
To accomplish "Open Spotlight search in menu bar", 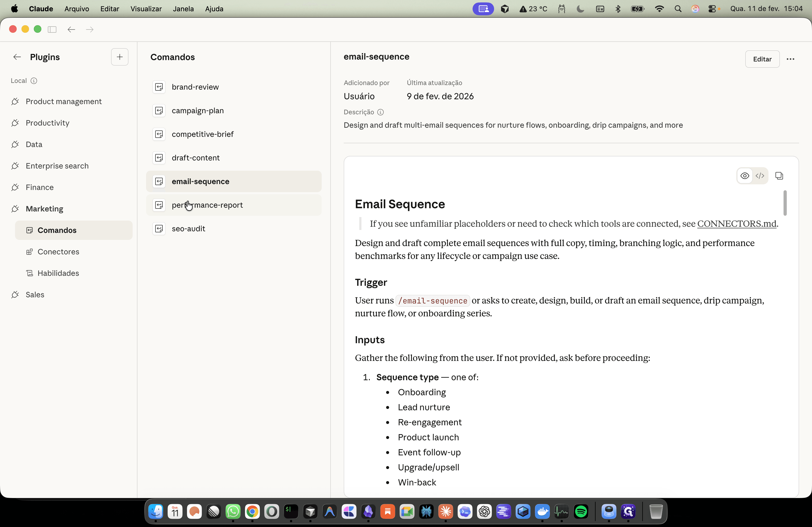I will point(678,9).
